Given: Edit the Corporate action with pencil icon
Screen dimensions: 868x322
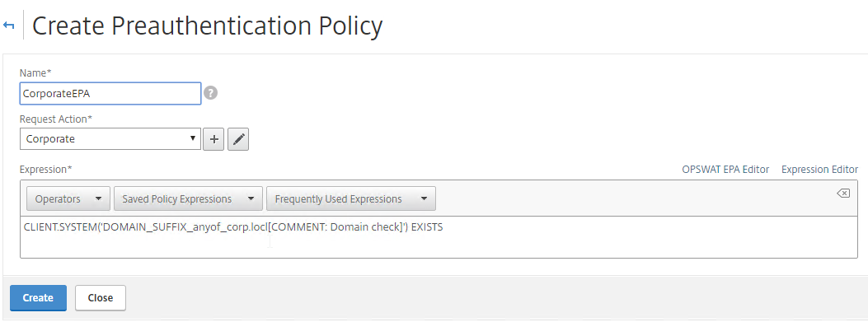Looking at the screenshot, I should (238, 139).
